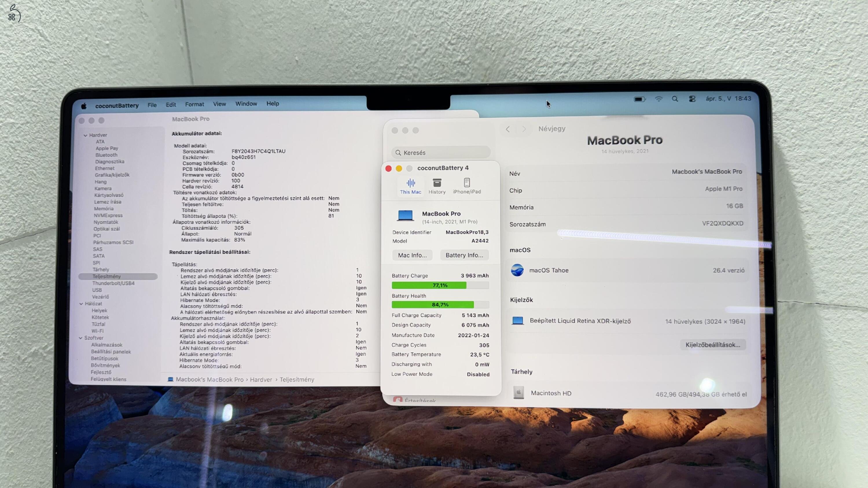Select Ethernet in the sidebar

pos(104,168)
